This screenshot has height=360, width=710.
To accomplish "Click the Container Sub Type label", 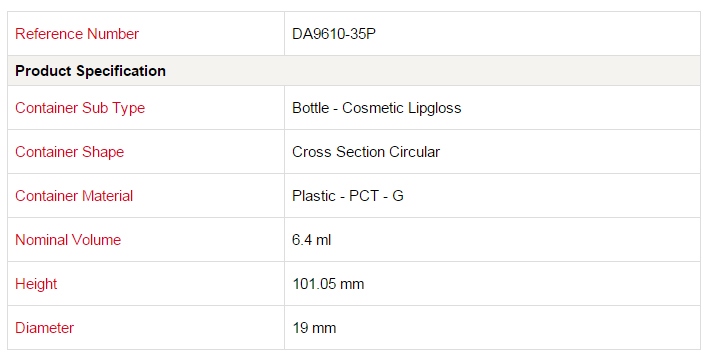I will coord(80,108).
